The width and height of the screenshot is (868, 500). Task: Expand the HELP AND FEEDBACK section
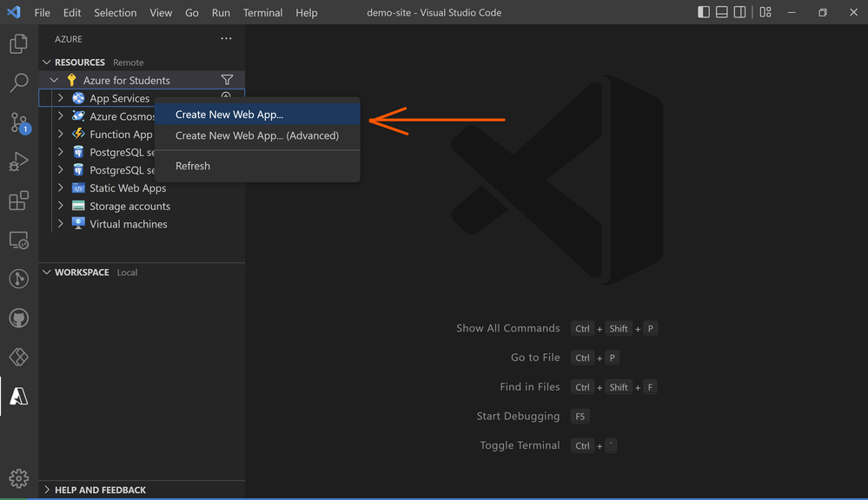pyautogui.click(x=47, y=490)
